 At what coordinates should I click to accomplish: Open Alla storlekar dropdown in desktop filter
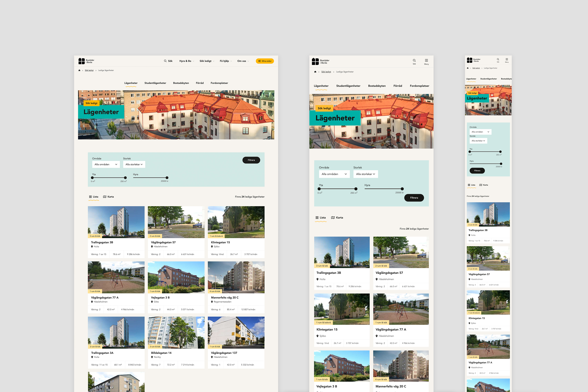134,164
